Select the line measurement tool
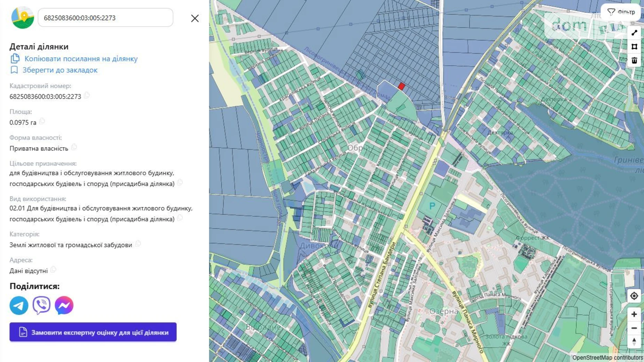 (x=634, y=33)
